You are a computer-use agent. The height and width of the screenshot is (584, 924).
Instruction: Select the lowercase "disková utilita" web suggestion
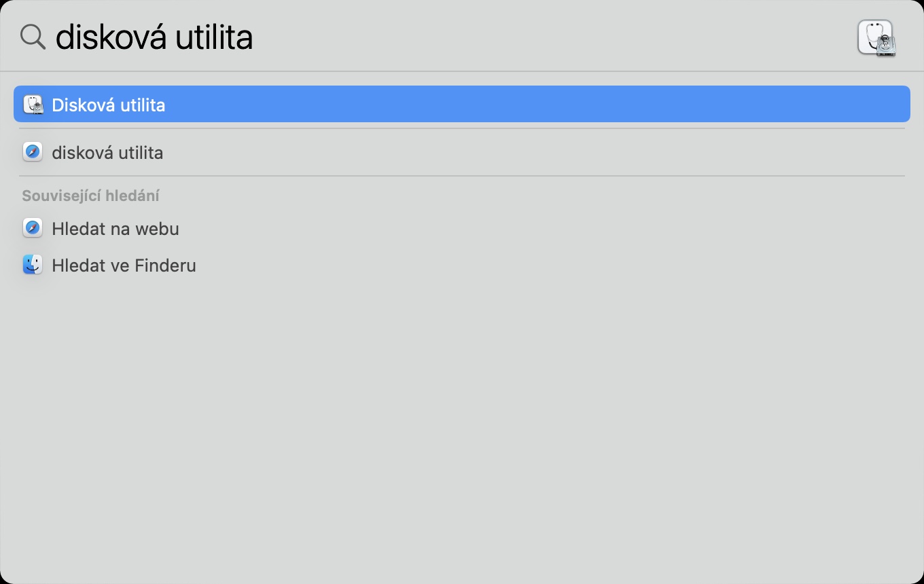(107, 153)
